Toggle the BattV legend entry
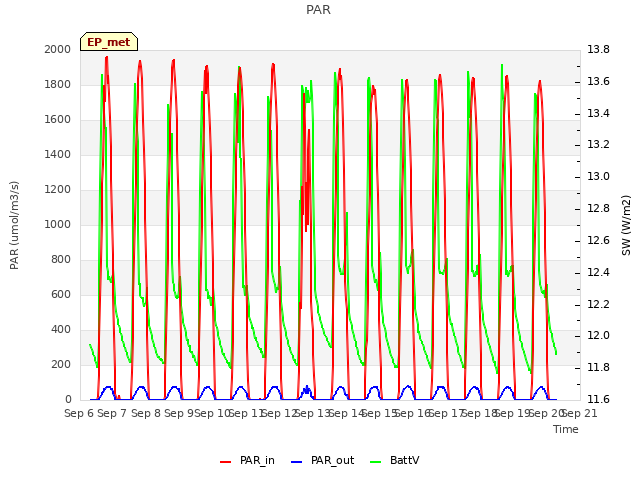This screenshot has width=640, height=480. pos(394,461)
